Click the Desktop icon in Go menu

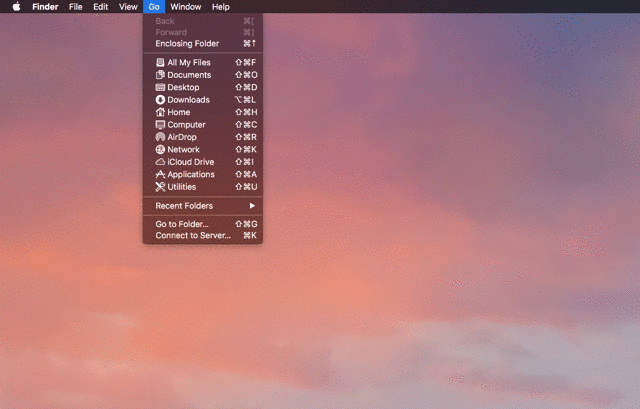click(x=160, y=87)
